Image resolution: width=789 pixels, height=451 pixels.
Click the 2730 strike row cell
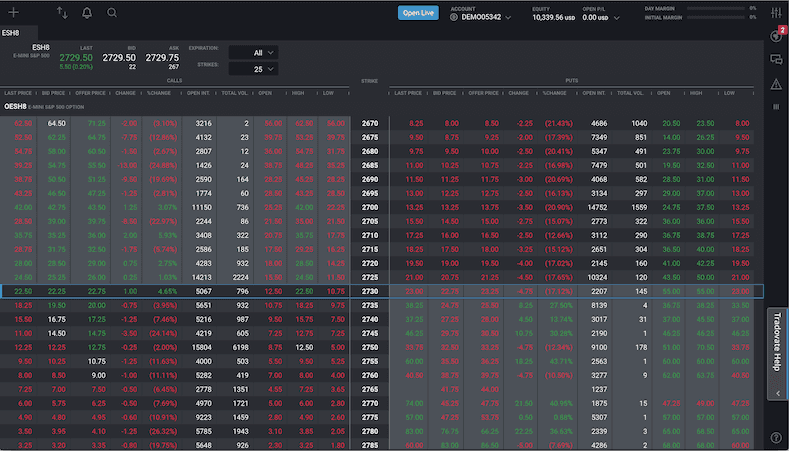click(x=370, y=291)
